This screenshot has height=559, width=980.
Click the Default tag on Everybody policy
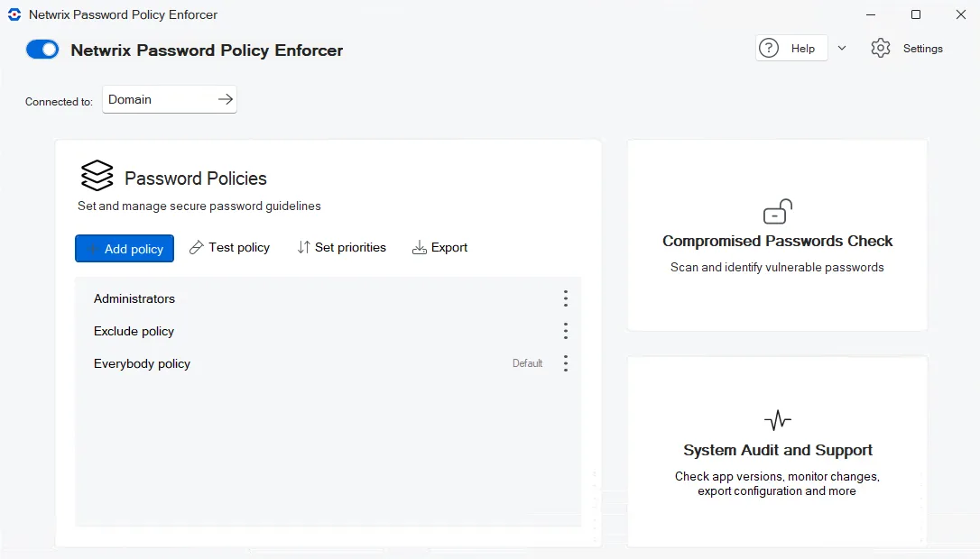coord(528,363)
